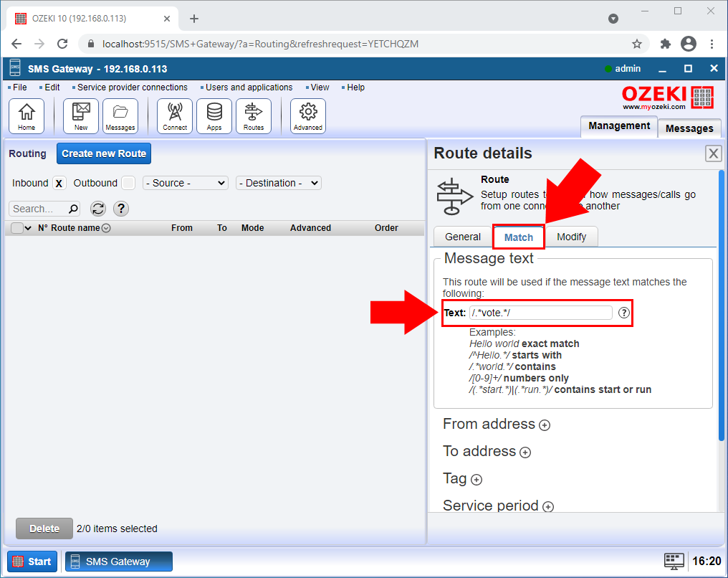Expand the Tag section

click(x=476, y=480)
